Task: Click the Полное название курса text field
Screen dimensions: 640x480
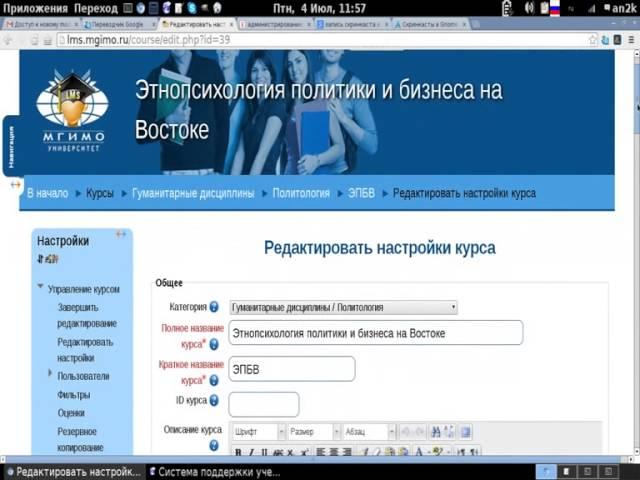Action: coord(376,333)
